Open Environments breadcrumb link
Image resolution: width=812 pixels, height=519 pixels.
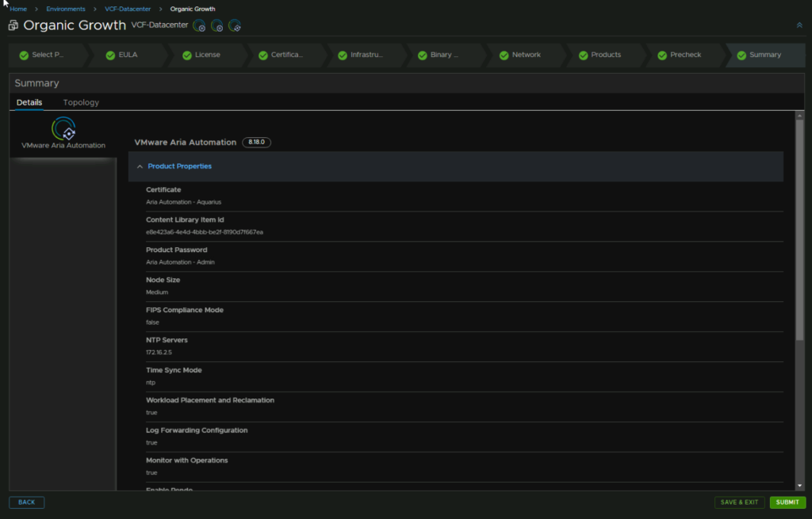coord(66,9)
